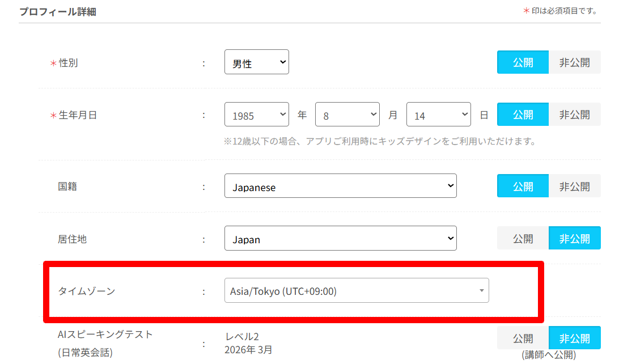Set 性別 visibility to 非公開
The width and height of the screenshot is (619, 364).
[x=574, y=62]
